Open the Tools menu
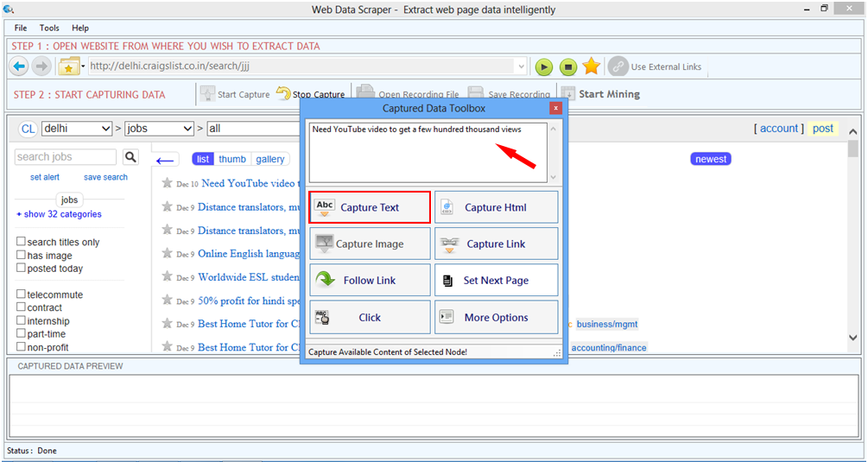868x462 pixels. [49, 28]
